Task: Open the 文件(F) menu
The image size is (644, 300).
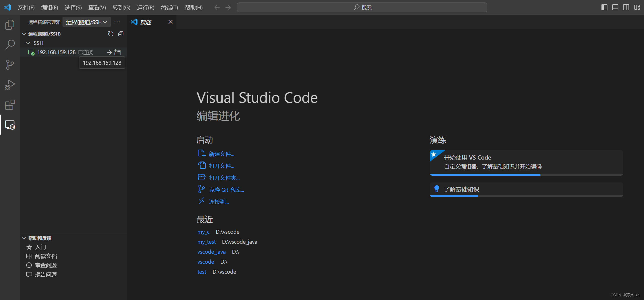Action: point(26,7)
